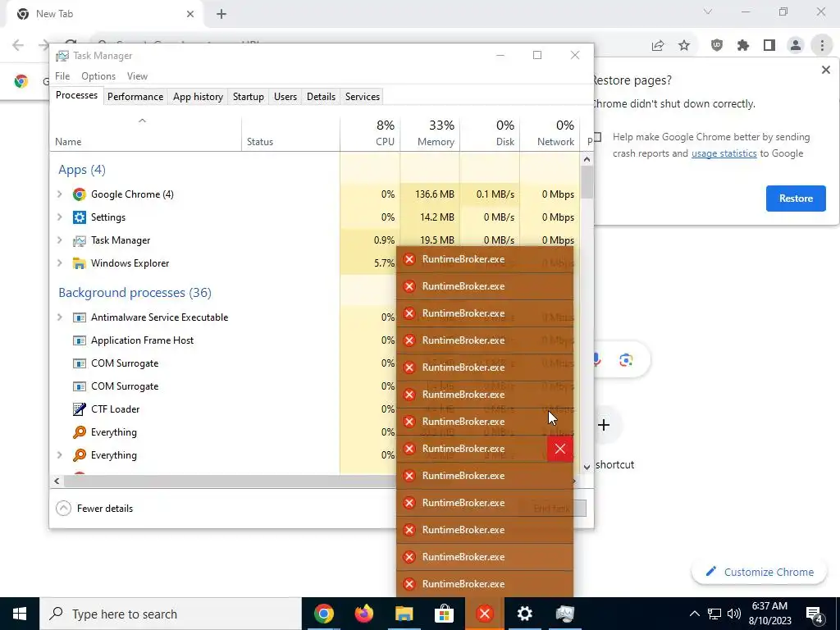Tick the crash reports usage statistics checkbox
840x630 pixels.
coord(597,137)
